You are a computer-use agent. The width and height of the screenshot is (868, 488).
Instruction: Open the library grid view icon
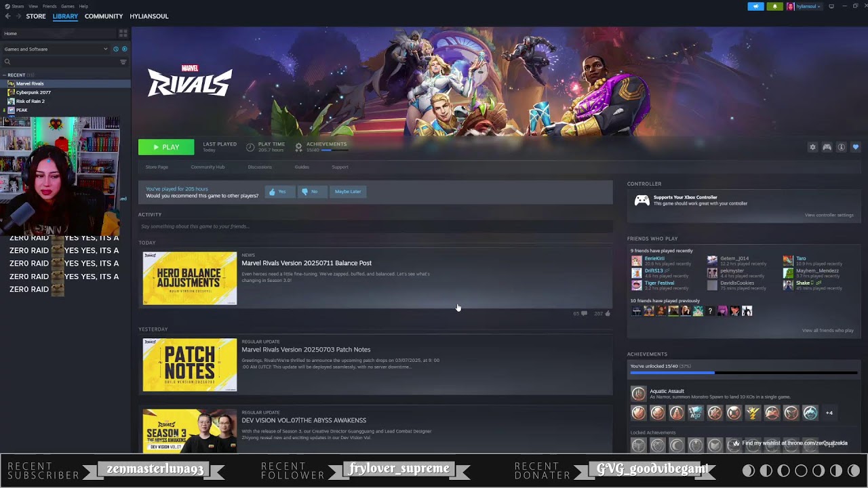tap(123, 33)
